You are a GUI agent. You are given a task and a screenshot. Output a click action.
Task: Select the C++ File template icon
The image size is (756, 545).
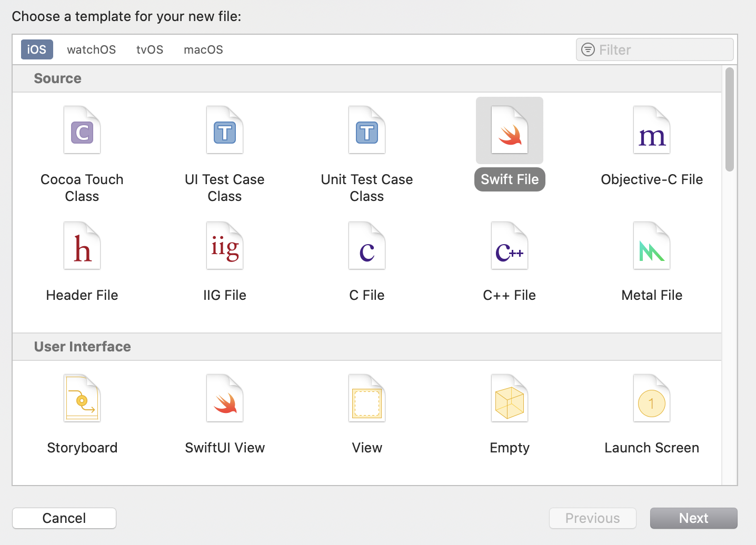(x=510, y=246)
